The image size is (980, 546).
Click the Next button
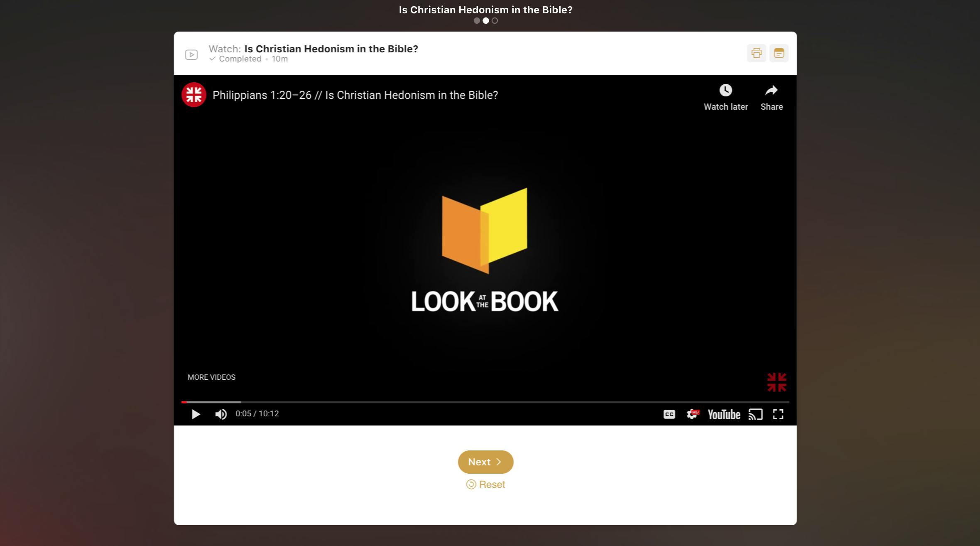[485, 462]
